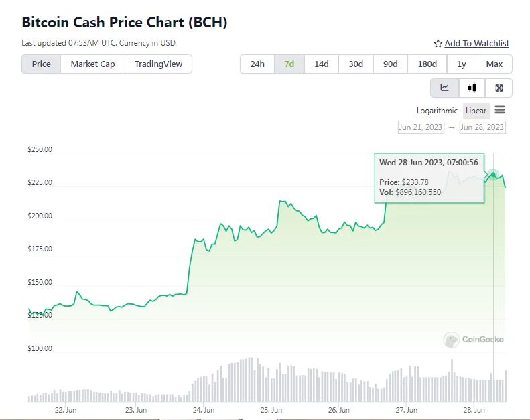Open the Jun 28, 2023 end date field
530x420 pixels.
coord(482,127)
